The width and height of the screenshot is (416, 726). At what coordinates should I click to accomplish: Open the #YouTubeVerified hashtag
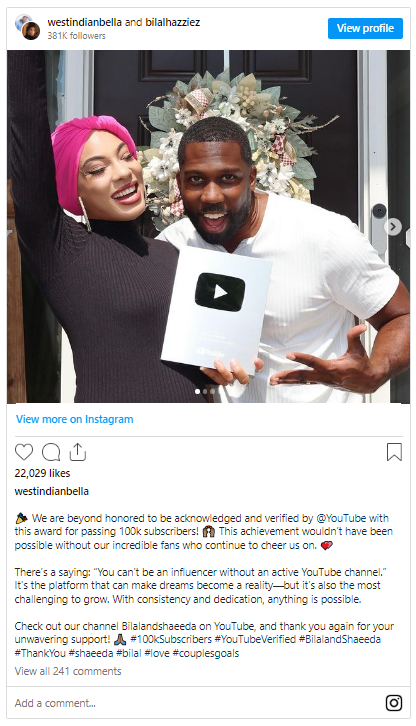(255, 639)
